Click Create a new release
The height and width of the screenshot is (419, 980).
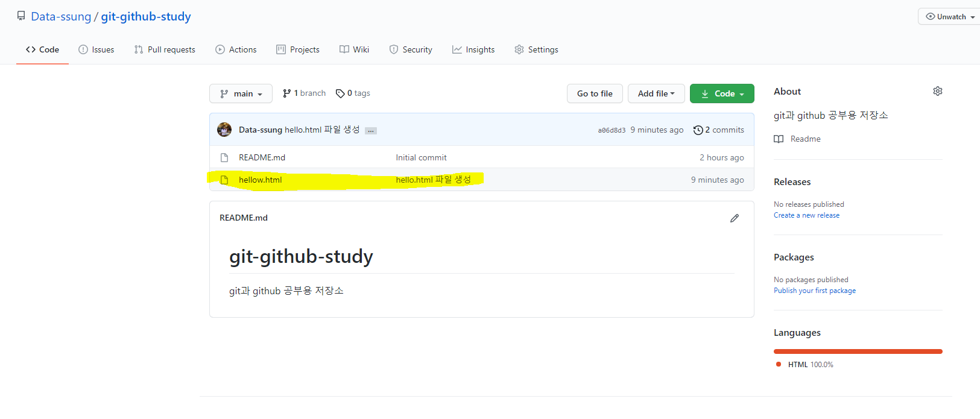pos(806,215)
